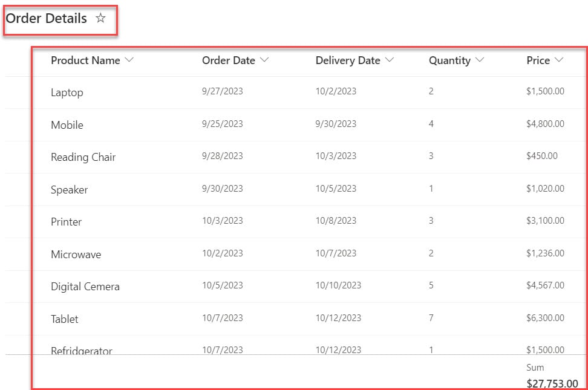Viewport: 588px width, 390px height.
Task: Select the $6,300.00 price cell
Action: point(545,318)
